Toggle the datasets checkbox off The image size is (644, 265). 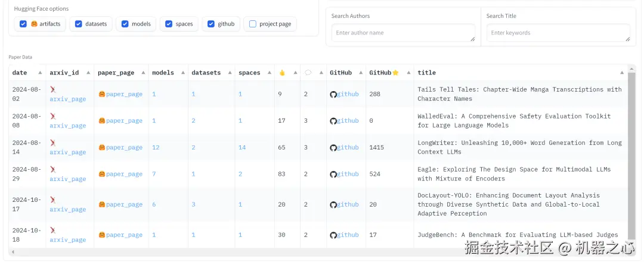coord(78,24)
